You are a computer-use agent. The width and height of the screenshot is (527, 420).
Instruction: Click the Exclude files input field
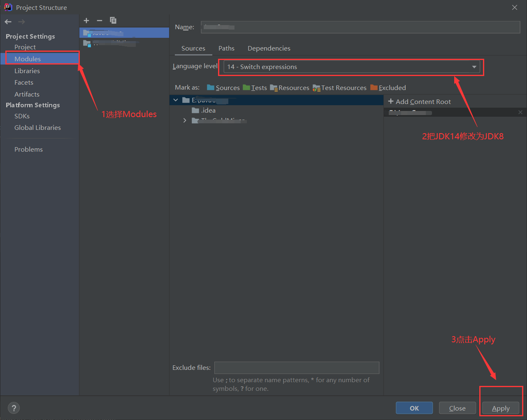click(x=297, y=367)
